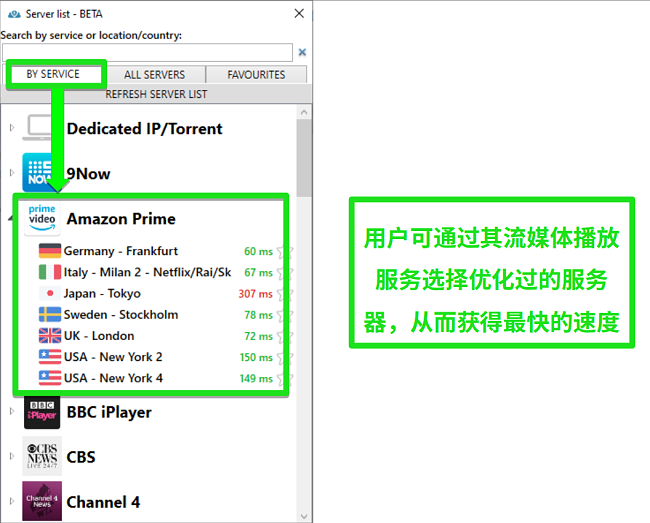Open the FAVOURITES tab
Image resolution: width=650 pixels, height=523 pixels.
[256, 75]
